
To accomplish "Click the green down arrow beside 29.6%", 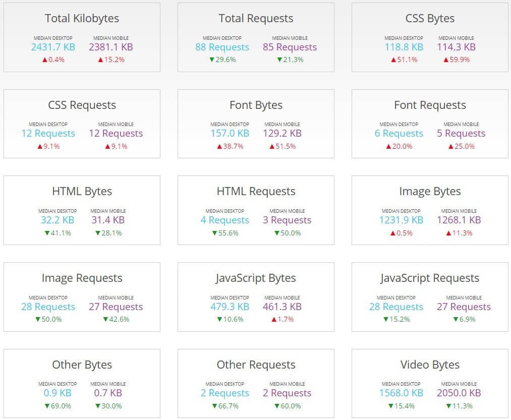I will point(212,59).
